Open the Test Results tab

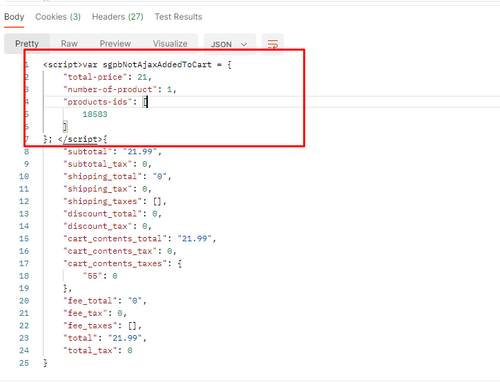point(178,17)
